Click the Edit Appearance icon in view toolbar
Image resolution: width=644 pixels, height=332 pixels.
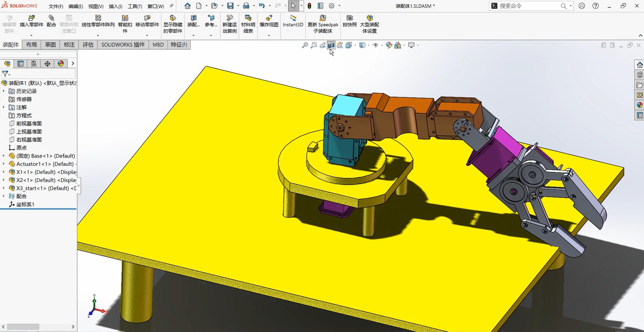(x=389, y=45)
